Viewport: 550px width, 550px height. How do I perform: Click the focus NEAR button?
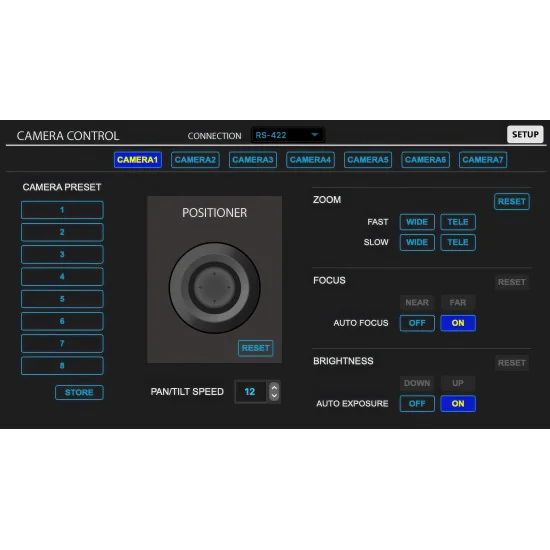coord(417,303)
